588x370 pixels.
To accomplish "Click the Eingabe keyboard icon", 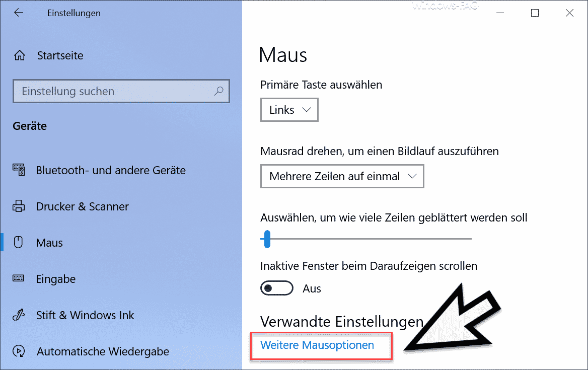I will [x=18, y=278].
